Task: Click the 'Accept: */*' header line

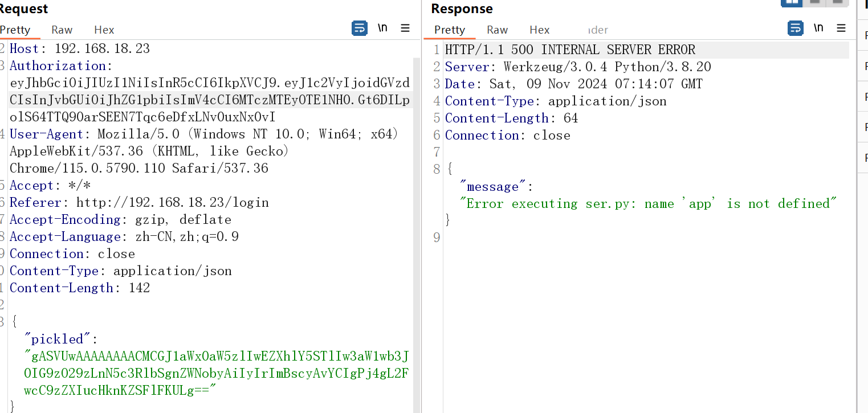Action: 50,186
